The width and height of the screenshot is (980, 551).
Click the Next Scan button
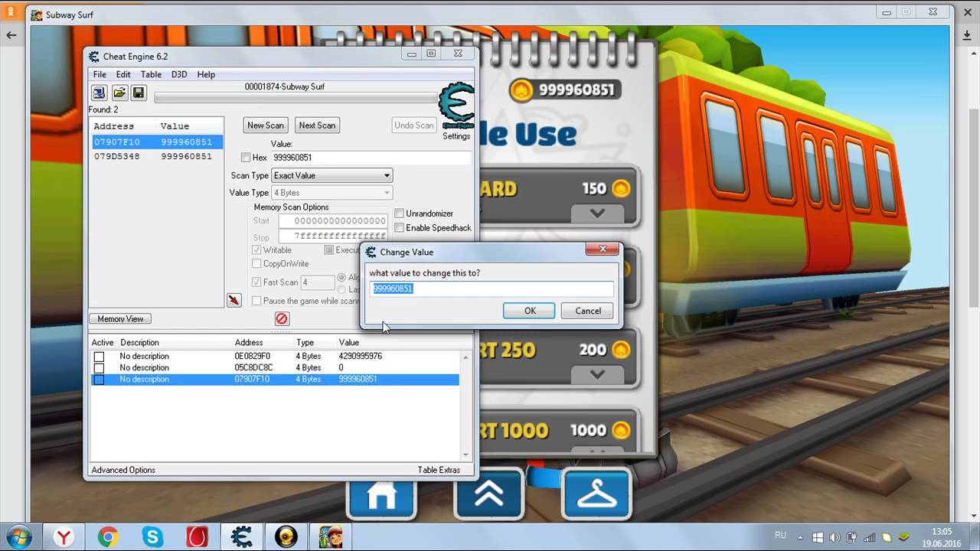click(317, 126)
